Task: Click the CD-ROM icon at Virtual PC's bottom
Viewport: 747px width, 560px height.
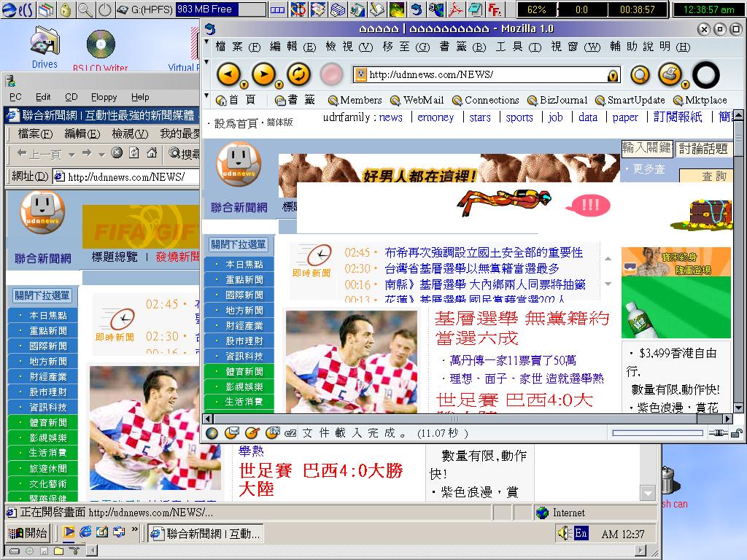Action: click(x=29, y=551)
